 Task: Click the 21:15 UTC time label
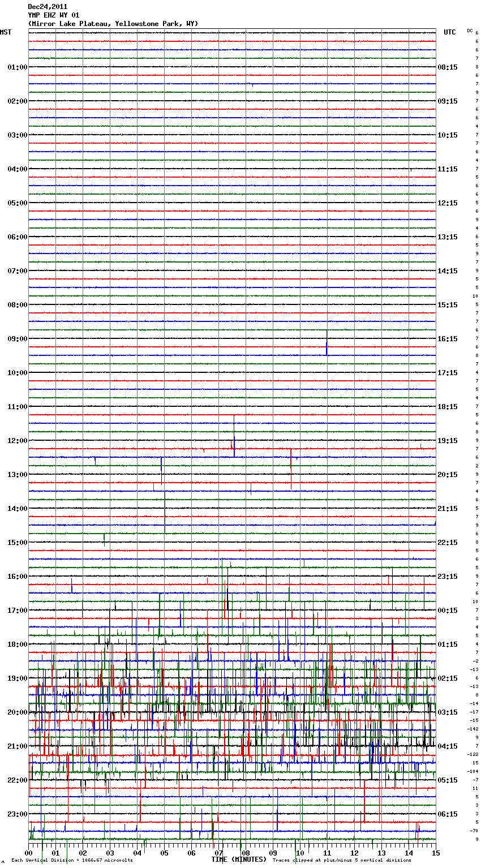tap(448, 509)
